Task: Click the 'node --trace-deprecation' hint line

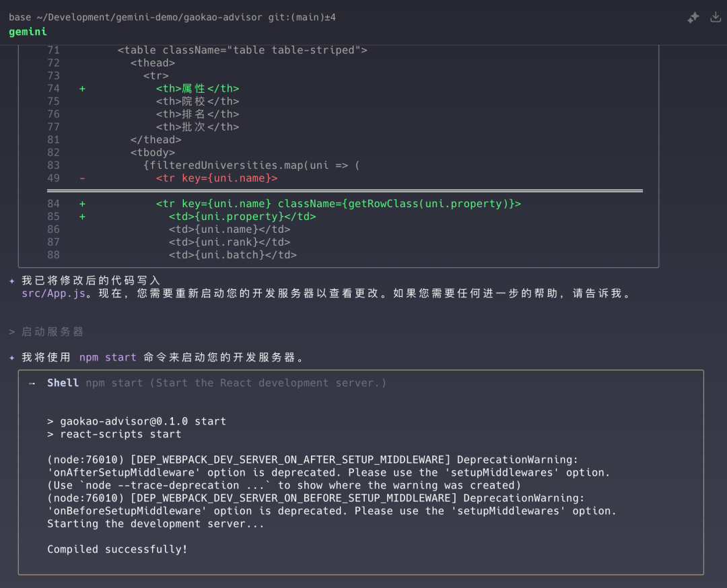Action: pos(284,486)
